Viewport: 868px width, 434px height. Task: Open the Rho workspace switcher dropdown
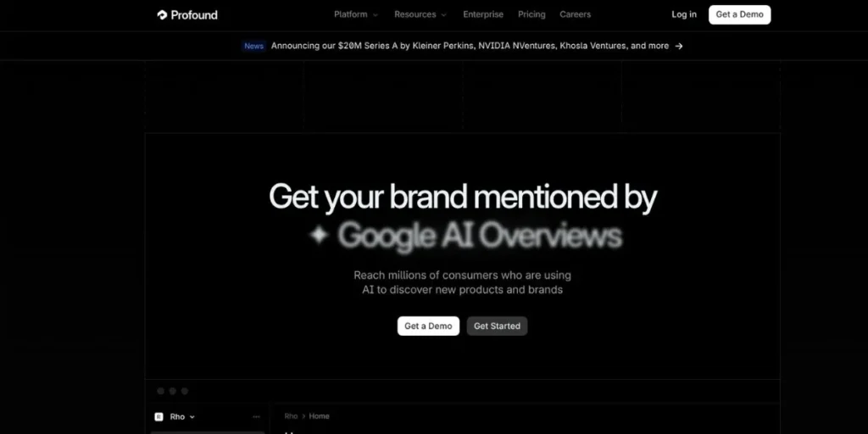182,417
